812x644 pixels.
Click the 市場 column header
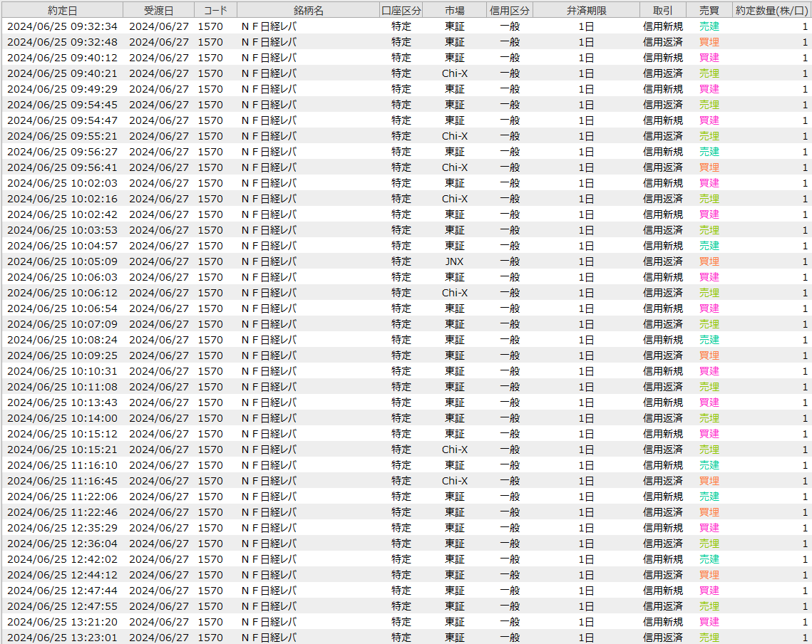pyautogui.click(x=455, y=11)
